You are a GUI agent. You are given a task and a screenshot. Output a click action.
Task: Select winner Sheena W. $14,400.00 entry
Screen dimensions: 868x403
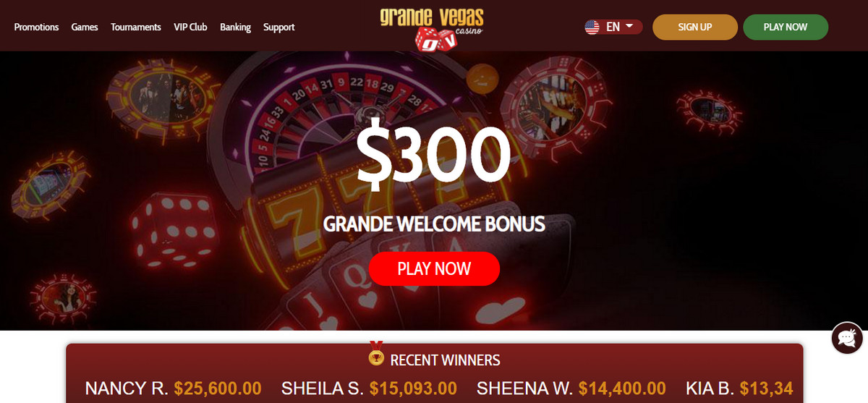pos(571,389)
